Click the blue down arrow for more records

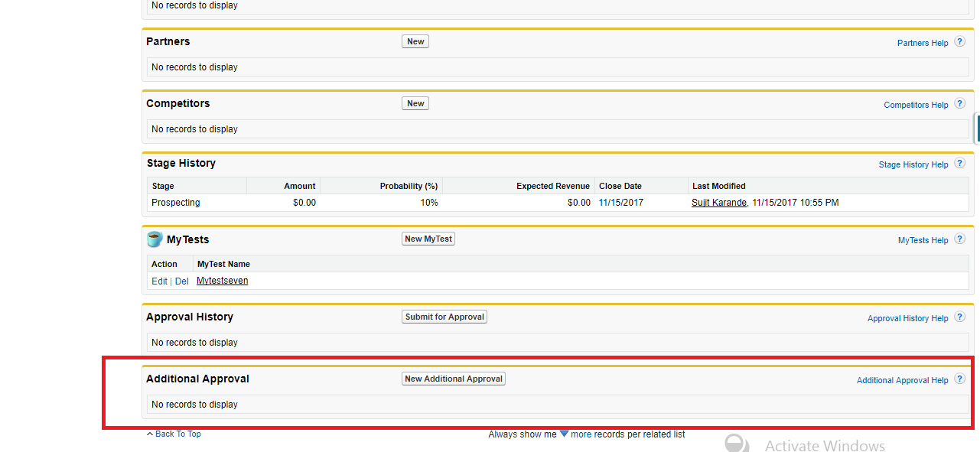click(x=564, y=434)
